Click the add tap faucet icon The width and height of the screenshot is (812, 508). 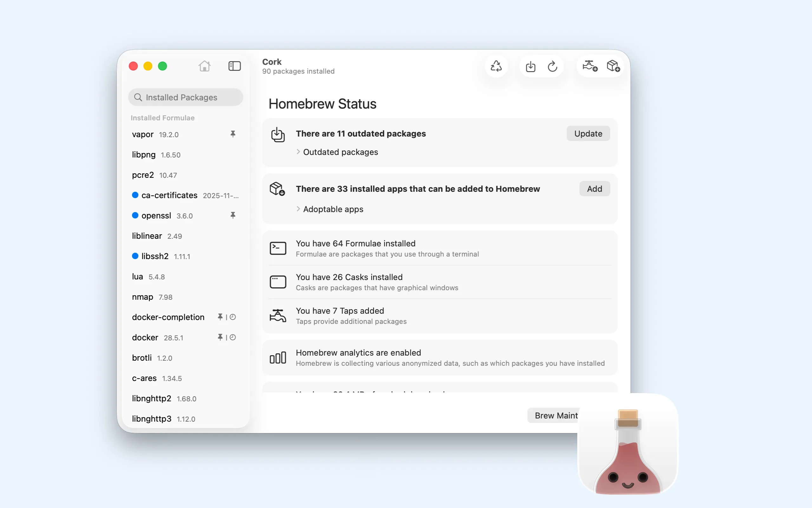(x=590, y=66)
